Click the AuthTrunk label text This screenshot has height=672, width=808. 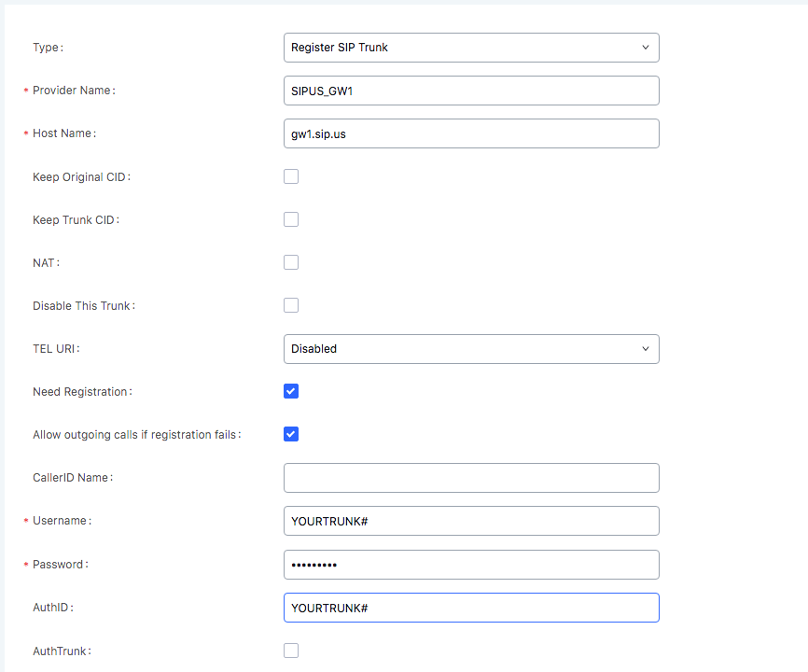coord(62,651)
